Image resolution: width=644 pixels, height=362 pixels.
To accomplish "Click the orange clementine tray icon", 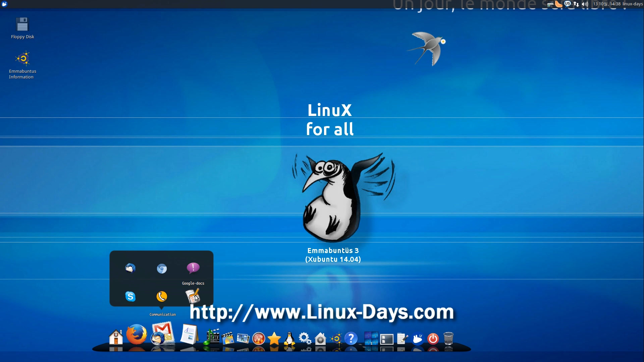I will (558, 4).
